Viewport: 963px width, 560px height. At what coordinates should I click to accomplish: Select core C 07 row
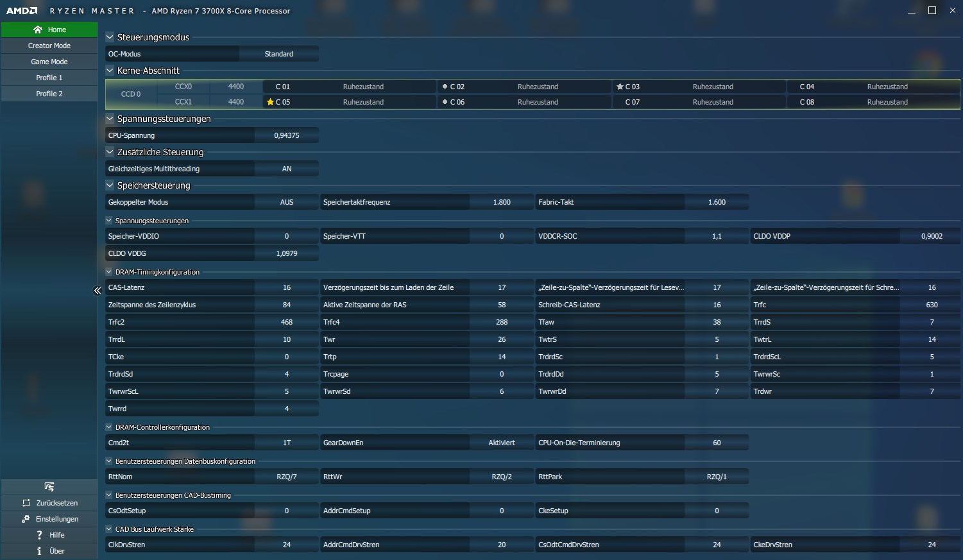(699, 102)
